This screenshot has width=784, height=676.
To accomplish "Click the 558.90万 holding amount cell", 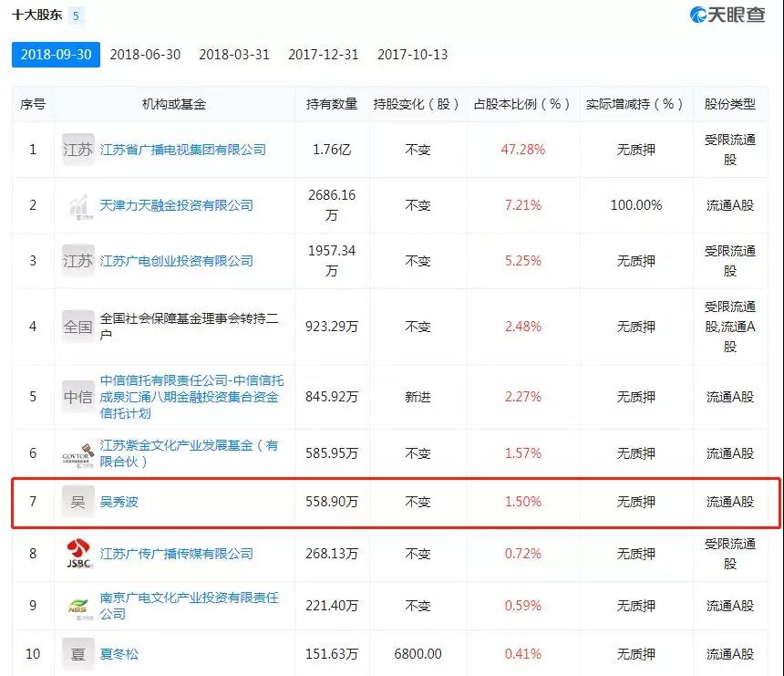I will pyautogui.click(x=332, y=502).
